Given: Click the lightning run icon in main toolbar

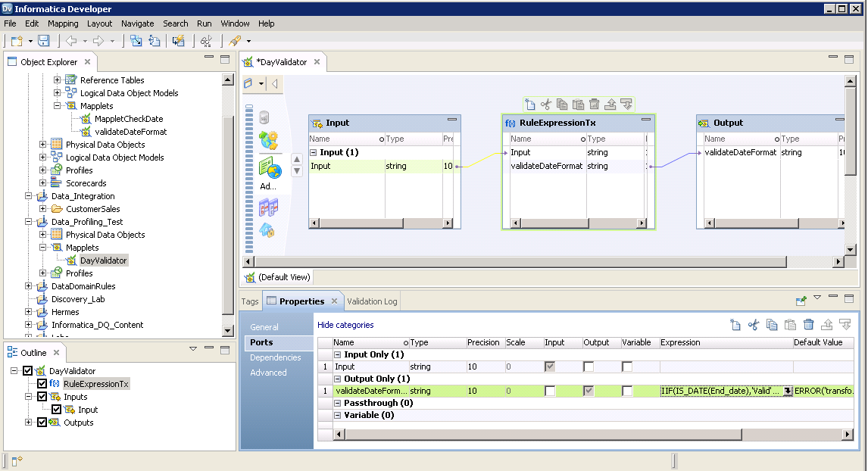Looking at the screenshot, I should coord(178,40).
